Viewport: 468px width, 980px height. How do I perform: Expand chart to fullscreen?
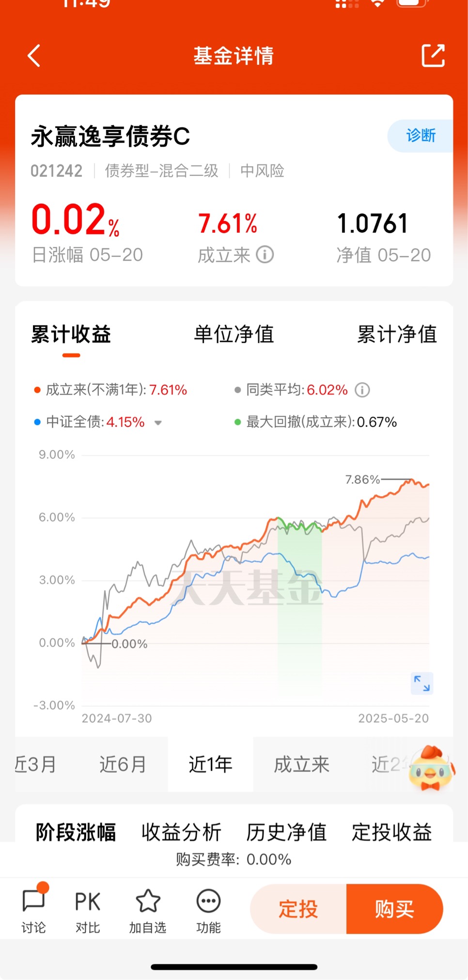[x=421, y=683]
